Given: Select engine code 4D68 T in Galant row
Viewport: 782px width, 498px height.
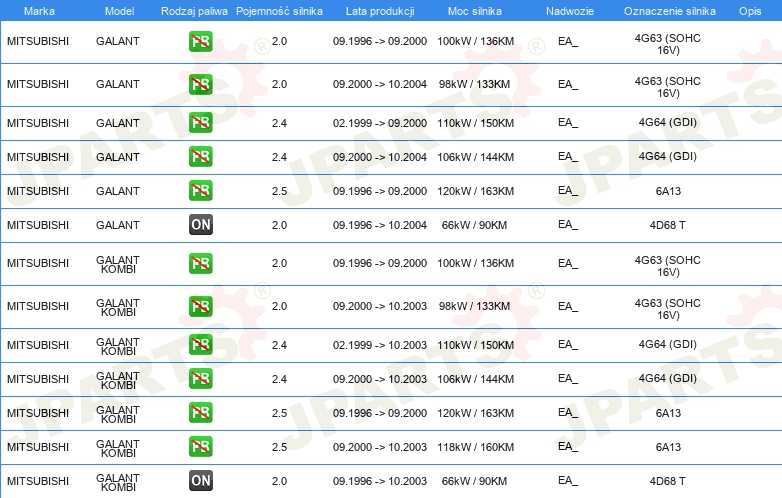Looking at the screenshot, I should [667, 225].
